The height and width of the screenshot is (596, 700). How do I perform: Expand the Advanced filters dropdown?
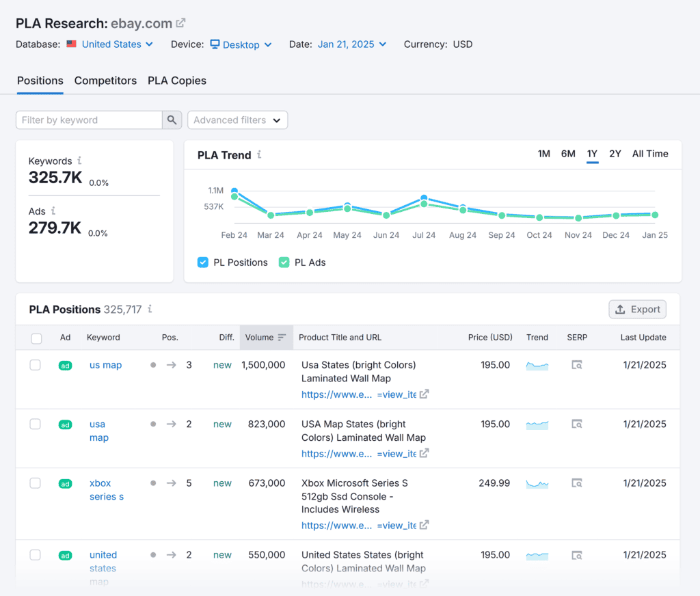coord(237,120)
